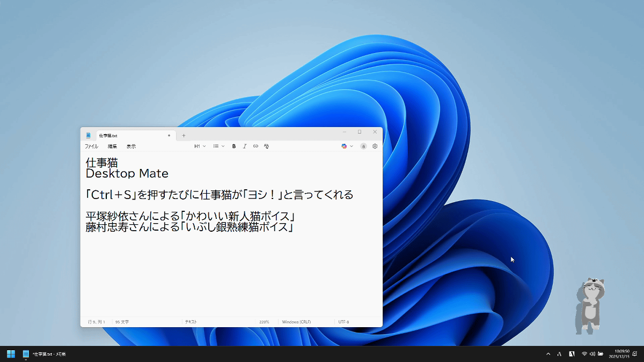The image size is (644, 362).
Task: Toggle bold formatting in Notepad toolbar
Action: point(234,146)
